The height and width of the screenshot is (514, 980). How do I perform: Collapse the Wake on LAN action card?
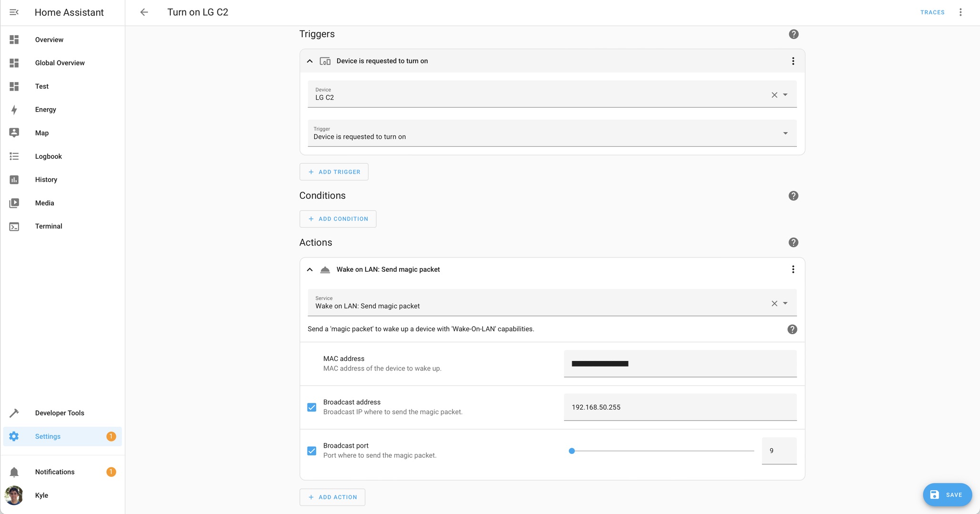pyautogui.click(x=309, y=269)
